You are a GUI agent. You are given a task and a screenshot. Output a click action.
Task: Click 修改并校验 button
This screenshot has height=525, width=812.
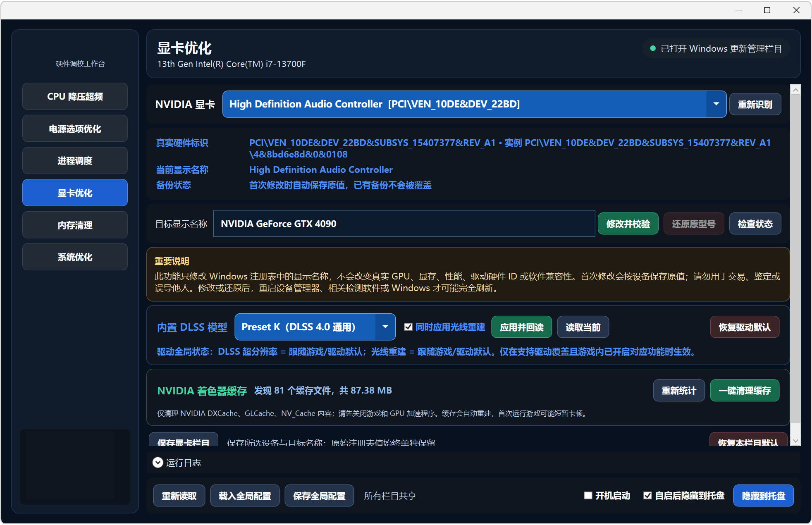628,224
